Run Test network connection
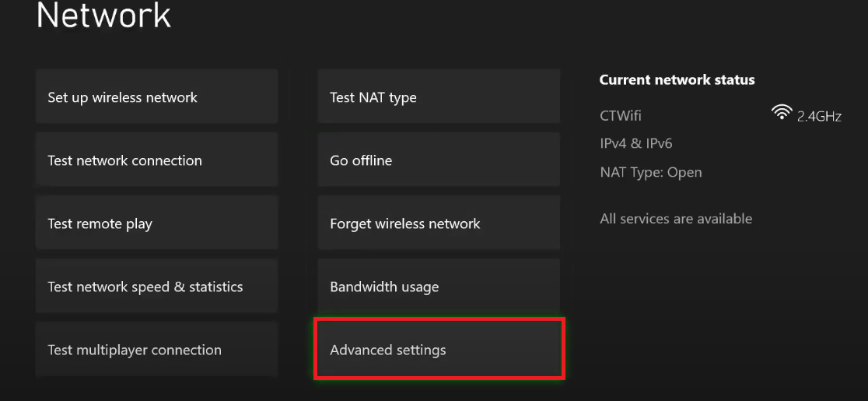 [156, 160]
